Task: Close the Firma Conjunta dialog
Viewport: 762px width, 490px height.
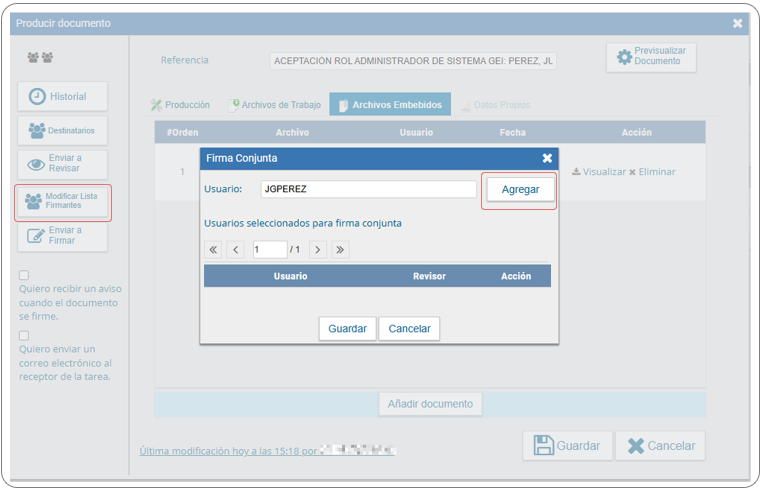Action: [x=547, y=158]
